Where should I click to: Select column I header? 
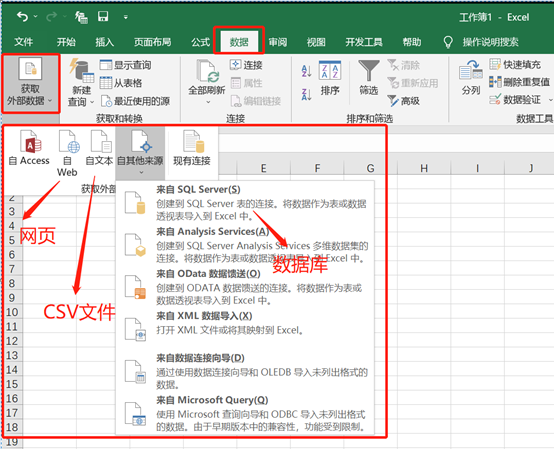[477, 168]
